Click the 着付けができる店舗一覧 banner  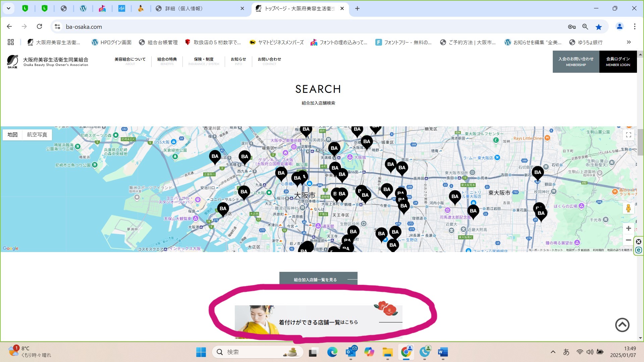point(318,322)
